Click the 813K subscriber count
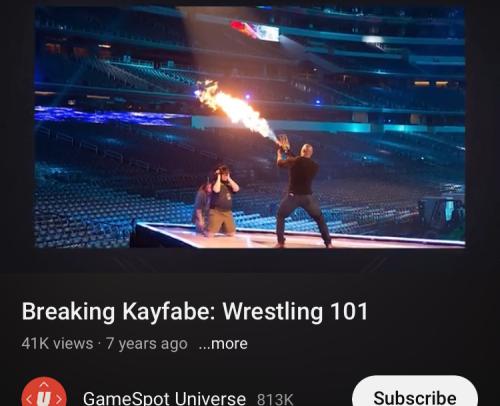 pos(275,399)
